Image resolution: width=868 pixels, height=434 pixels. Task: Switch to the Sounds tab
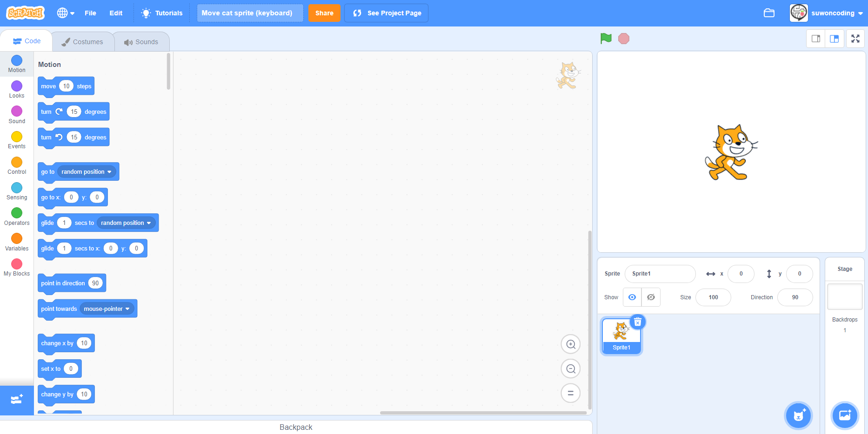click(141, 42)
